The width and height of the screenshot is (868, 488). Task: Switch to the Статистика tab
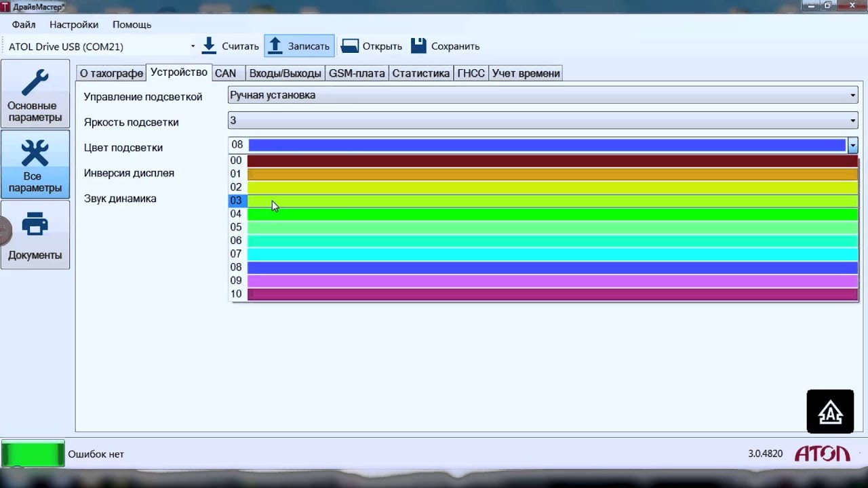pos(421,73)
